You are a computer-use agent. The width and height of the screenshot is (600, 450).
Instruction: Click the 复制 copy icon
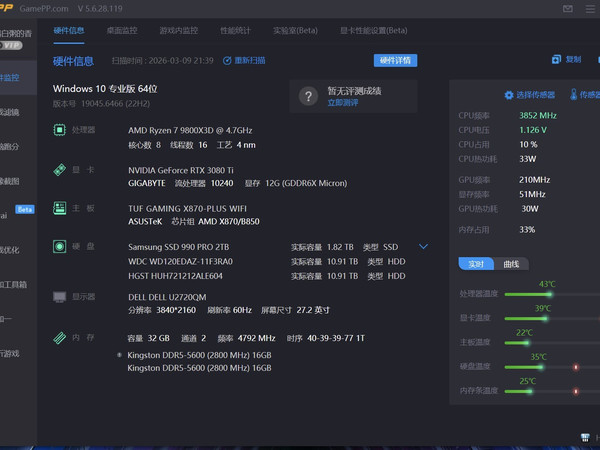(x=556, y=59)
